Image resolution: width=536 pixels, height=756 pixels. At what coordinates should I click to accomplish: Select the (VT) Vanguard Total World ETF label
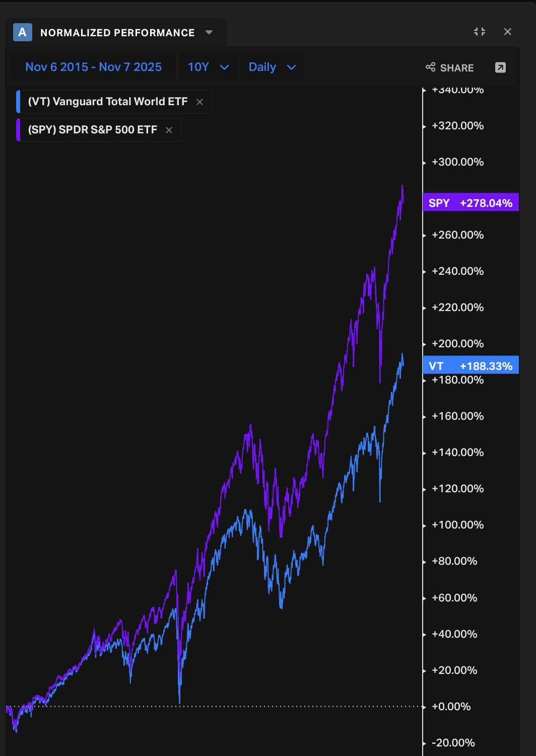point(108,102)
